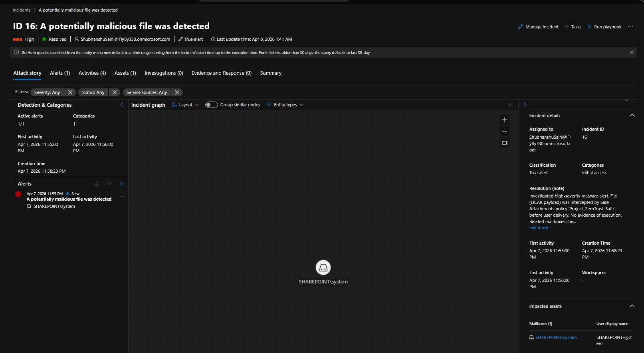Run playbook for this incident
Viewport: 644px width, 353px height.
[604, 27]
